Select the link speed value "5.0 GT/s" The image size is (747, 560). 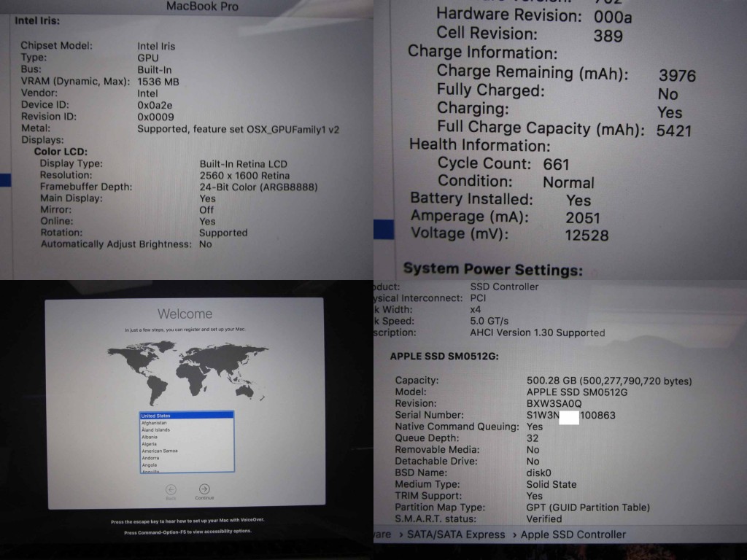(489, 321)
